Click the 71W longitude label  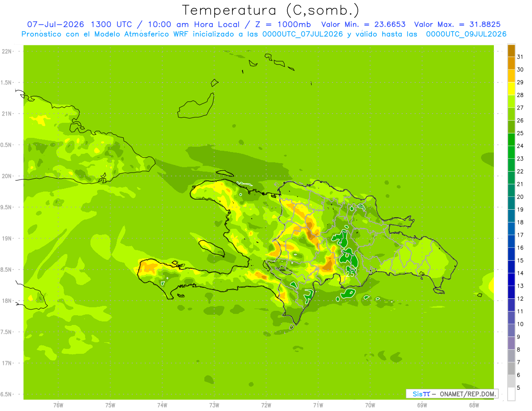click(318, 405)
